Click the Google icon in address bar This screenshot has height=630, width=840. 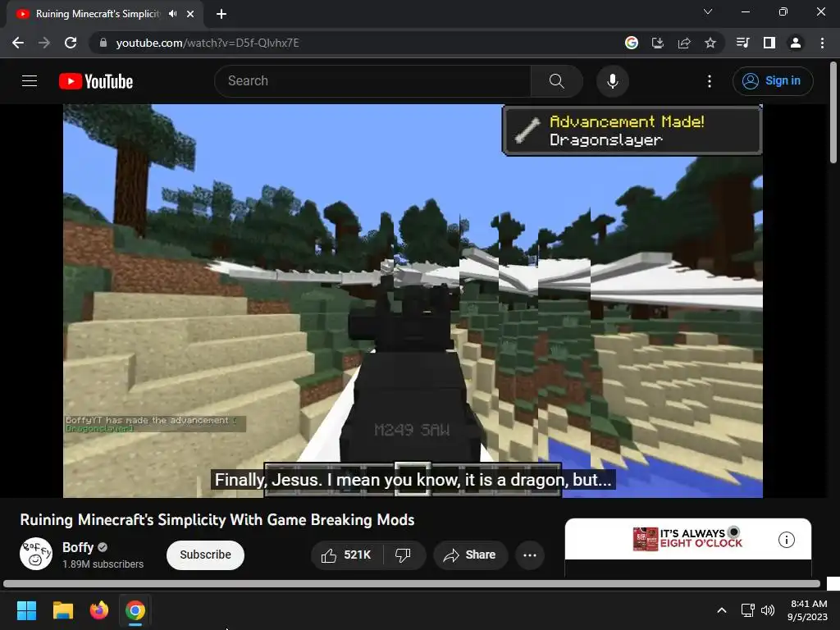[632, 43]
